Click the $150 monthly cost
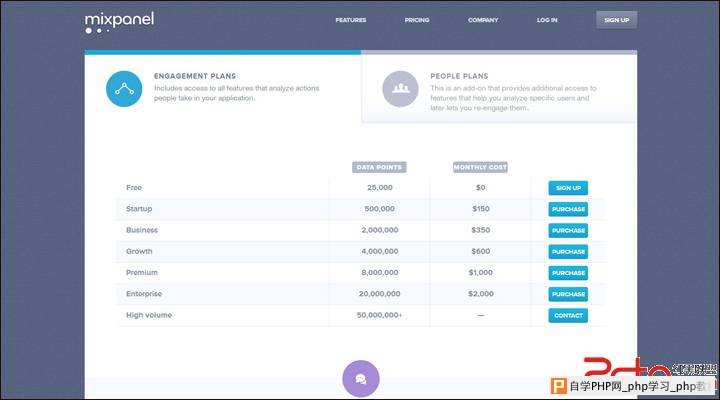720x400 pixels. [481, 208]
